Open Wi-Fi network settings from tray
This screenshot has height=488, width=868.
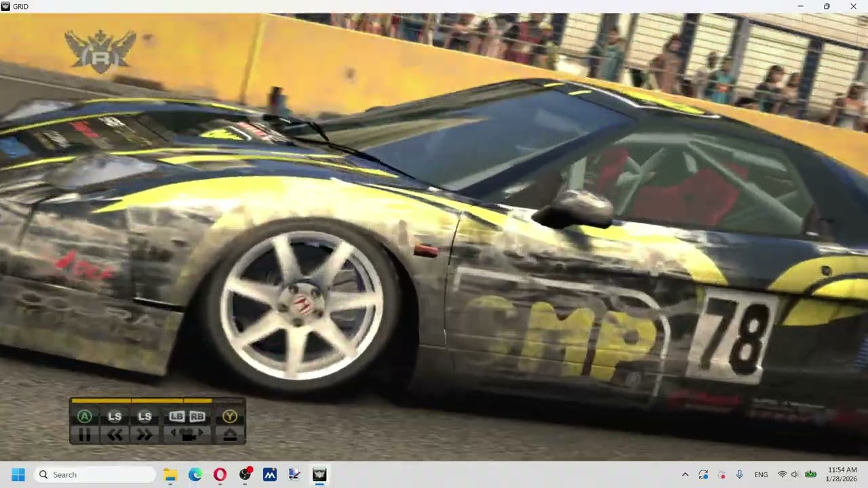tap(782, 474)
